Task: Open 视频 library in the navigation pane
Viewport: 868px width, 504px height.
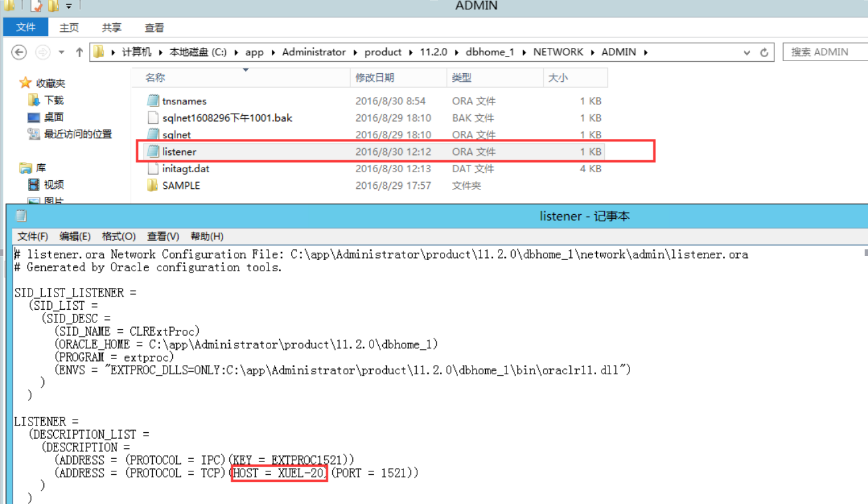Action: (x=54, y=185)
